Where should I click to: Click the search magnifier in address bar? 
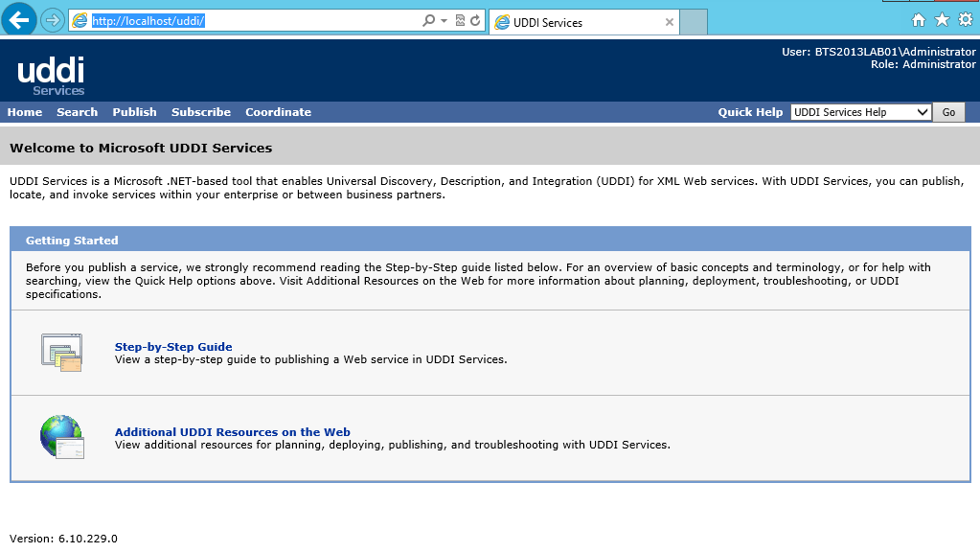[428, 20]
